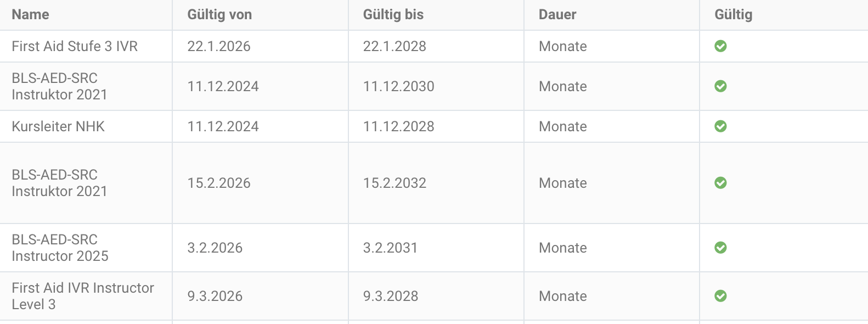Click the expiry date 3.2.2031
The width and height of the screenshot is (868, 324).
(x=390, y=248)
